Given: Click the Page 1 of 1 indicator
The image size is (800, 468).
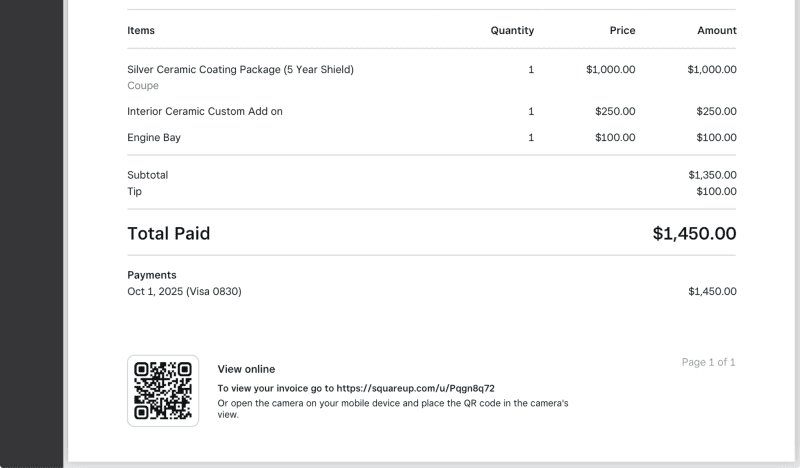Looking at the screenshot, I should coord(708,362).
